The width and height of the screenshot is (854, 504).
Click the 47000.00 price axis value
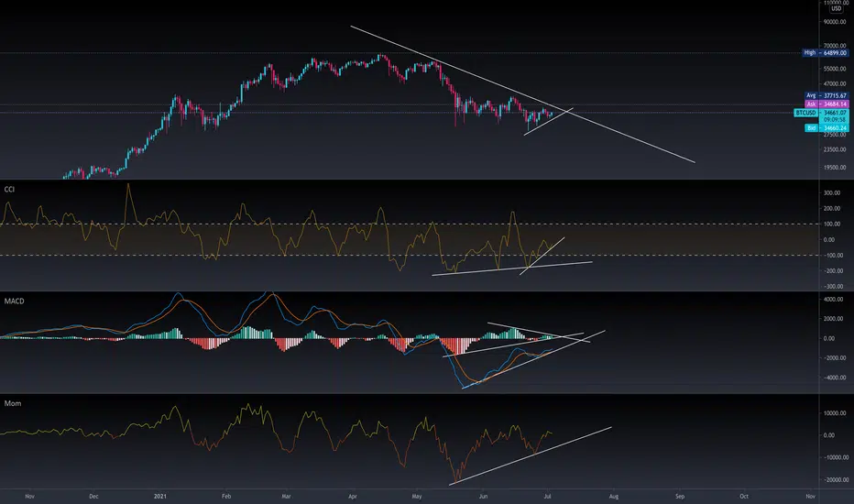click(835, 84)
